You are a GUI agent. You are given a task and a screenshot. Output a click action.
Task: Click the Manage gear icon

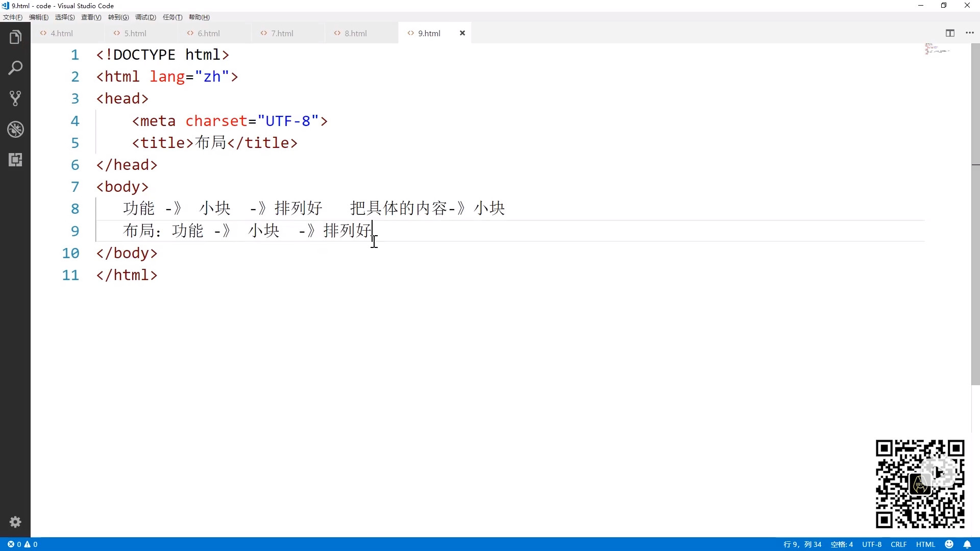pos(15,522)
